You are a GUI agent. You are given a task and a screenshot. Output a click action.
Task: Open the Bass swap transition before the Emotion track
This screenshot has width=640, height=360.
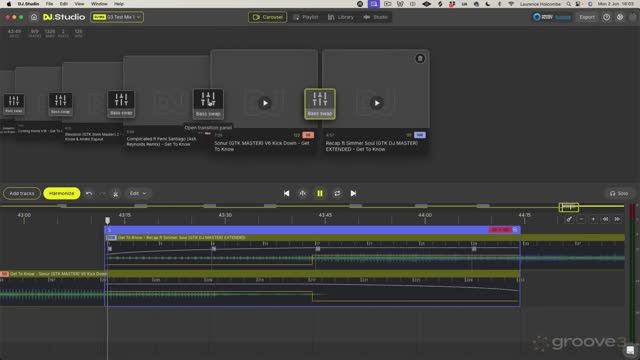pyautogui.click(x=60, y=104)
